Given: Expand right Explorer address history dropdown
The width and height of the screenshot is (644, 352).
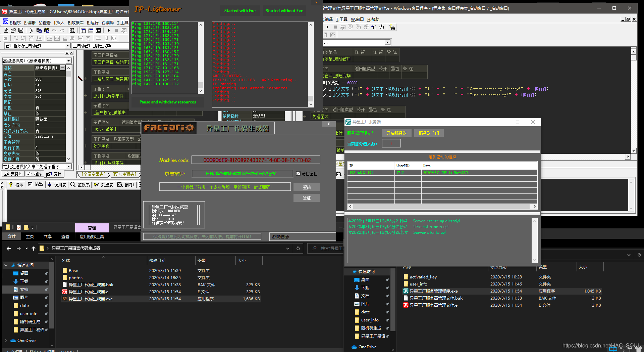Looking at the screenshot, I should (x=629, y=255).
